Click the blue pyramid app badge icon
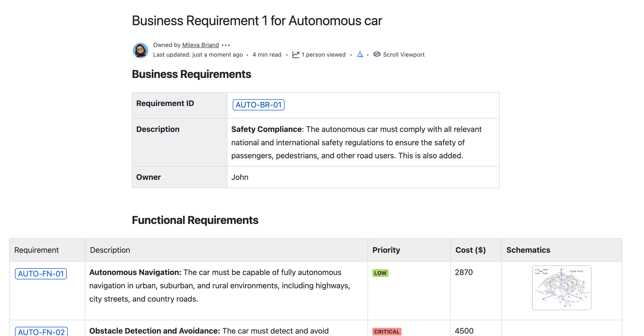Screen dimensions: 644x336 359,54
